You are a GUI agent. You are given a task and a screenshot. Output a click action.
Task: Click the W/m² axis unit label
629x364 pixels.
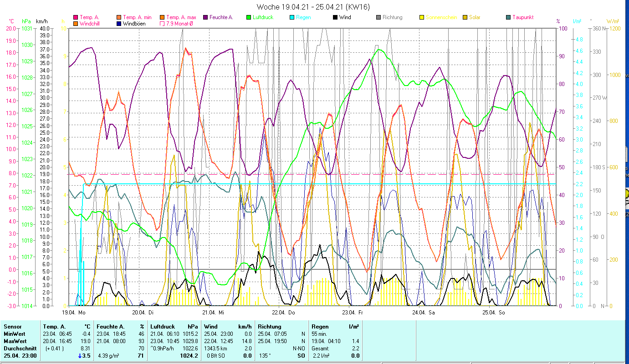click(613, 21)
